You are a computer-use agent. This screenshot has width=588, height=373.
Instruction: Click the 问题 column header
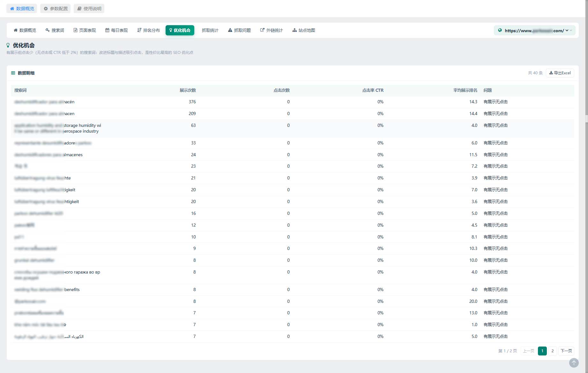(x=488, y=91)
